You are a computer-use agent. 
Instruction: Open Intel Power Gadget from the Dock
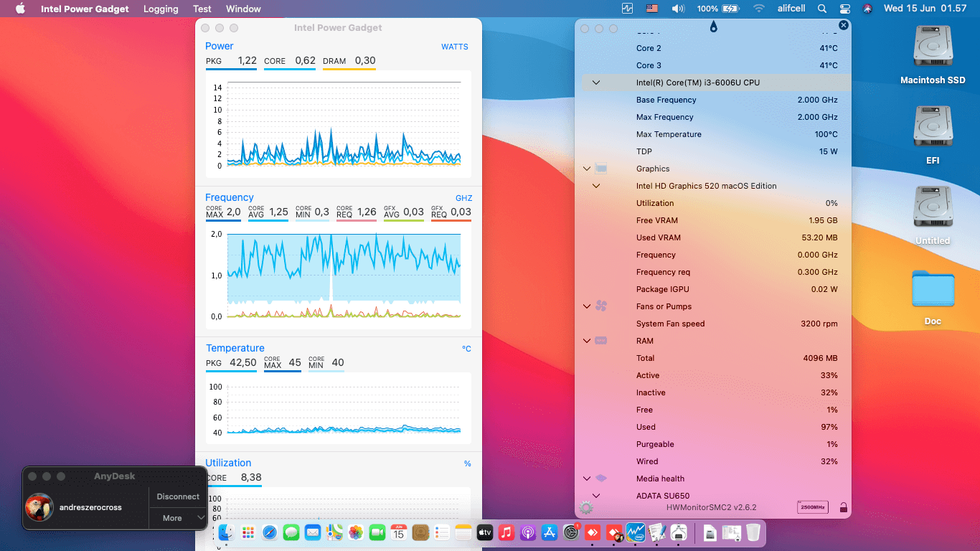tap(636, 533)
